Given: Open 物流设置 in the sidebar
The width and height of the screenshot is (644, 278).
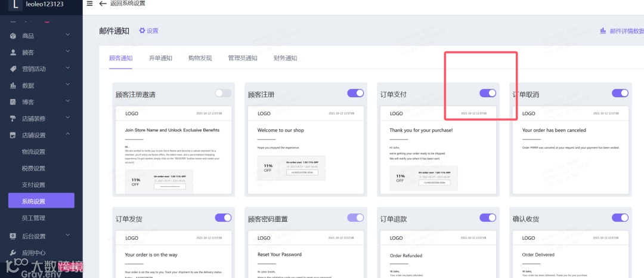Looking at the screenshot, I should pos(33,152).
